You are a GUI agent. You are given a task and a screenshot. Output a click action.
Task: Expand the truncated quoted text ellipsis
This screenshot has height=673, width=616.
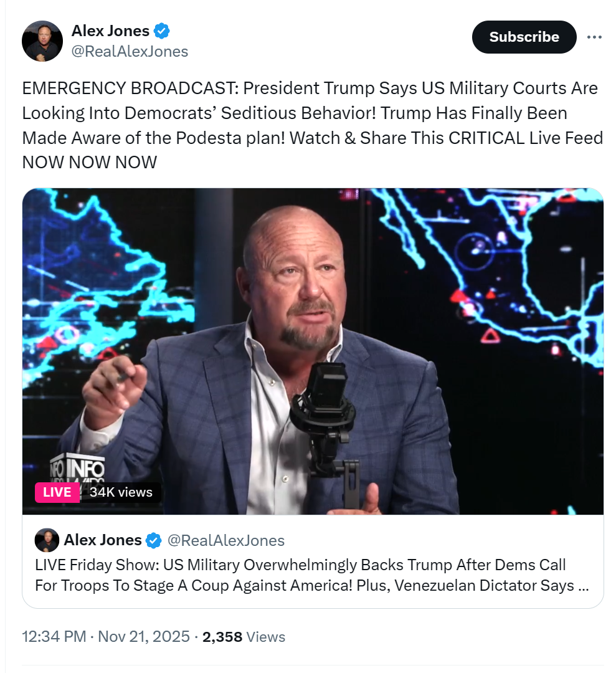(x=583, y=586)
